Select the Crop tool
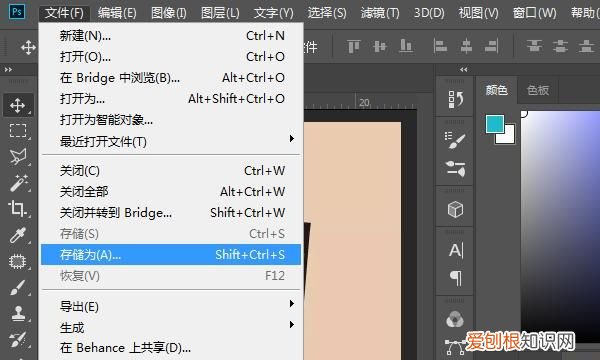The width and height of the screenshot is (600, 360). [x=17, y=209]
